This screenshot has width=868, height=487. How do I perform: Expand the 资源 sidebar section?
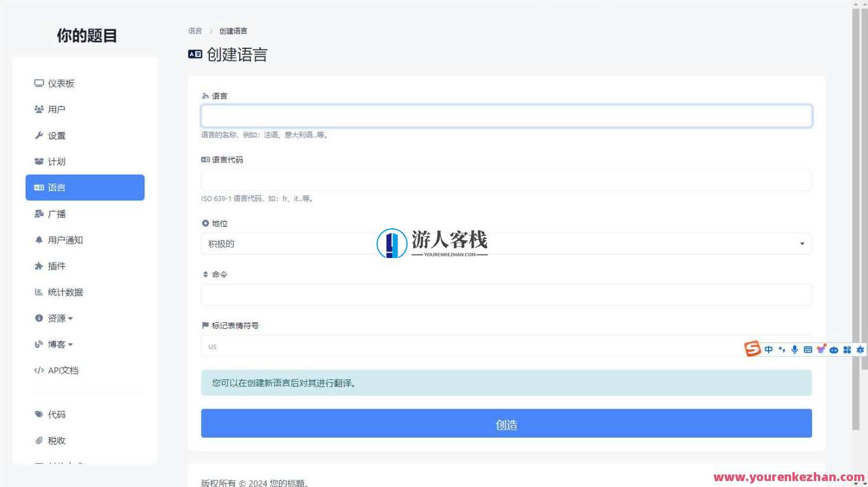(x=58, y=318)
